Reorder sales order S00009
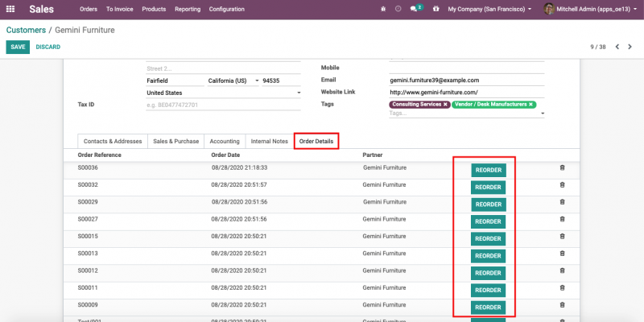 click(489, 308)
